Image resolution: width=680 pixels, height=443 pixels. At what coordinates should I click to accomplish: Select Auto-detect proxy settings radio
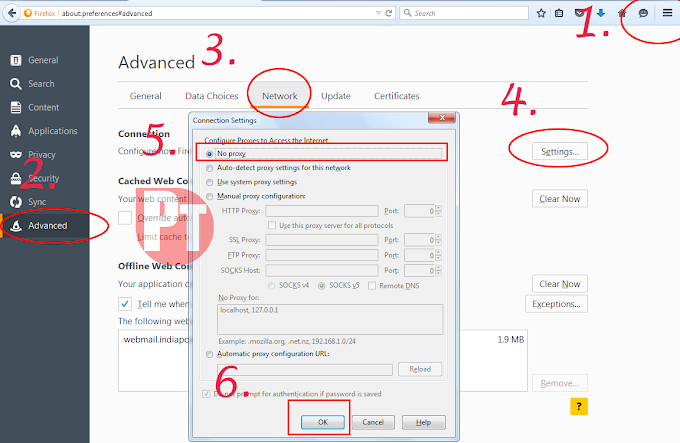[x=209, y=168]
